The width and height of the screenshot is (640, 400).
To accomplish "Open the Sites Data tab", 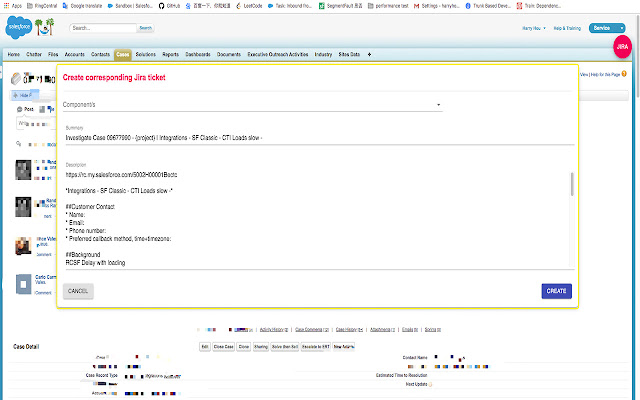I will click(349, 54).
